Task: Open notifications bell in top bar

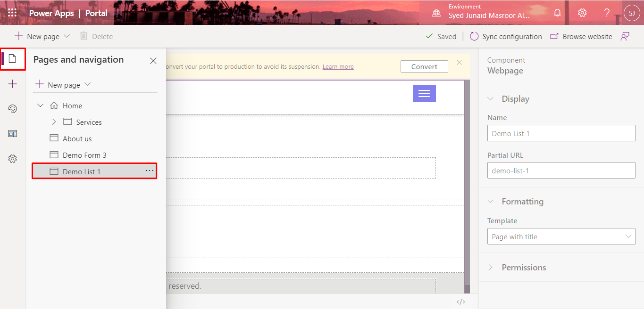Action: [557, 13]
